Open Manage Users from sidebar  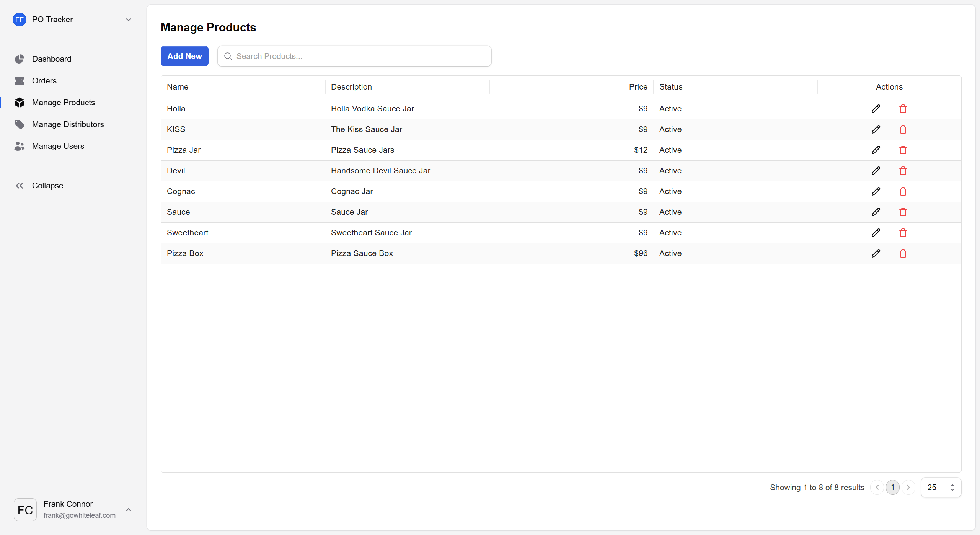coord(58,146)
